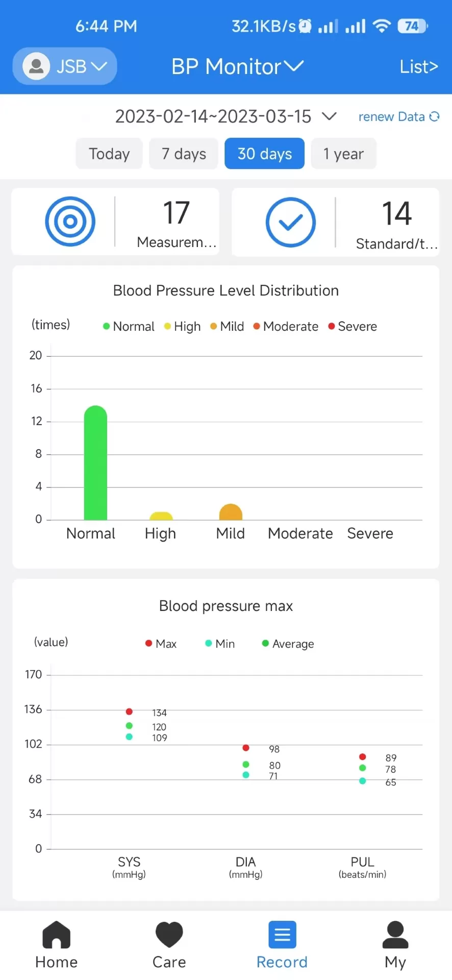The image size is (452, 980).
Task: Expand the BP Monitor dropdown chevron
Action: tap(294, 66)
